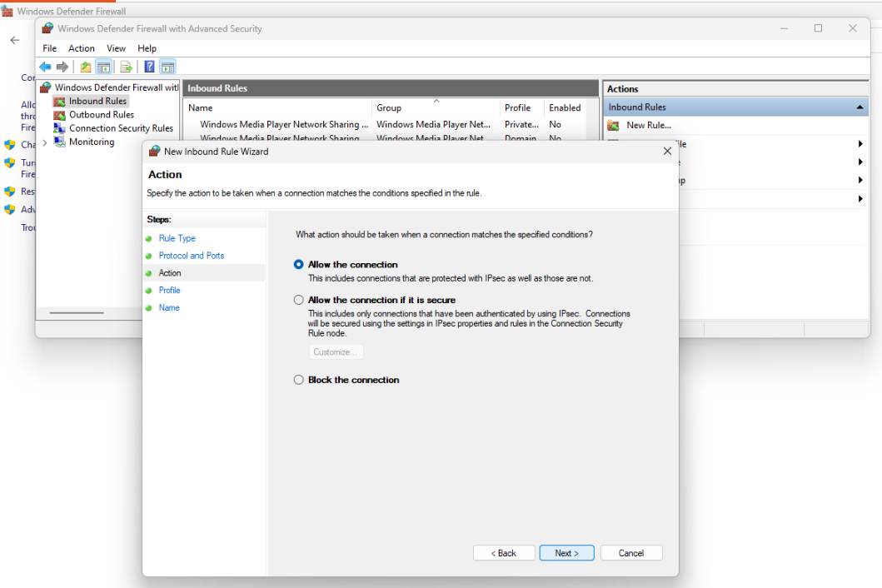The width and height of the screenshot is (882, 588).
Task: Click the sort indicator above the Group column
Action: click(436, 101)
